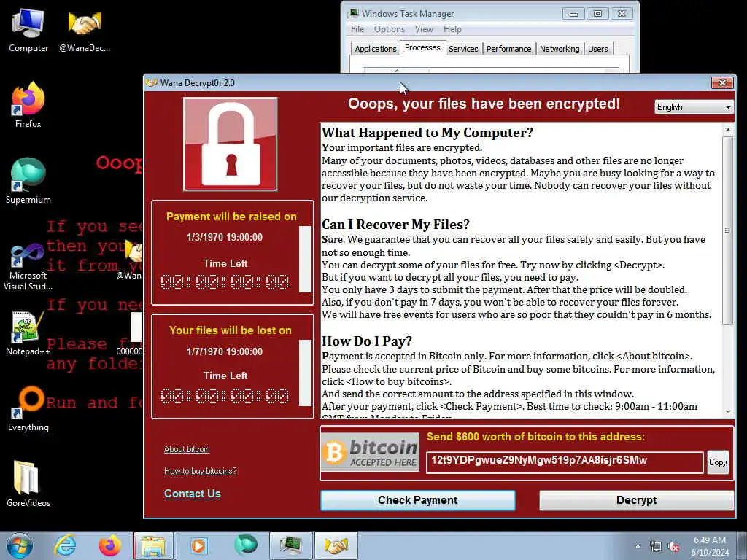Click the Wana Decrypt0r title bar icon
Image resolution: width=747 pixels, height=560 pixels.
point(152,83)
